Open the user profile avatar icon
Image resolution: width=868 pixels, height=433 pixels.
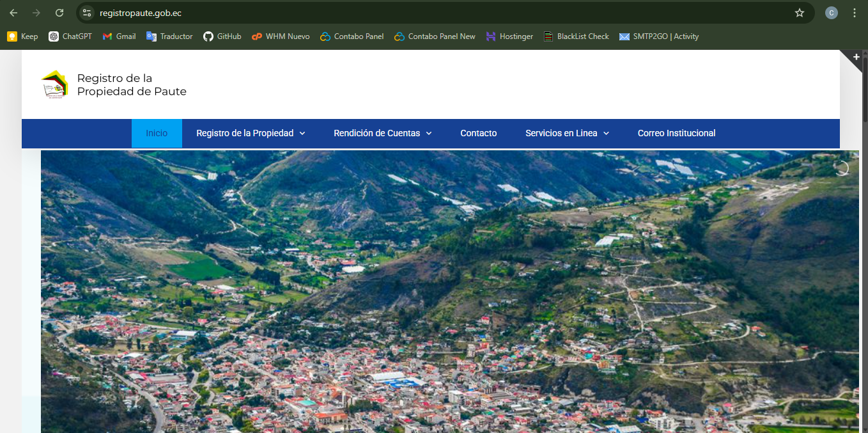click(831, 13)
